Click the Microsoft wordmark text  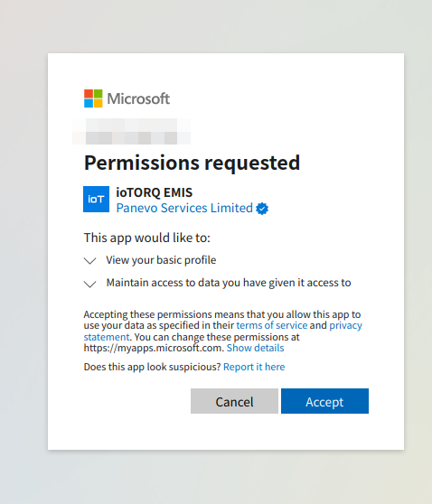(138, 98)
